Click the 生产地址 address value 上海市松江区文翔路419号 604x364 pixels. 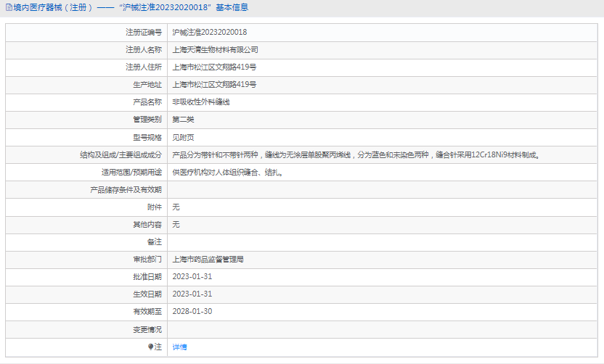[x=214, y=85]
